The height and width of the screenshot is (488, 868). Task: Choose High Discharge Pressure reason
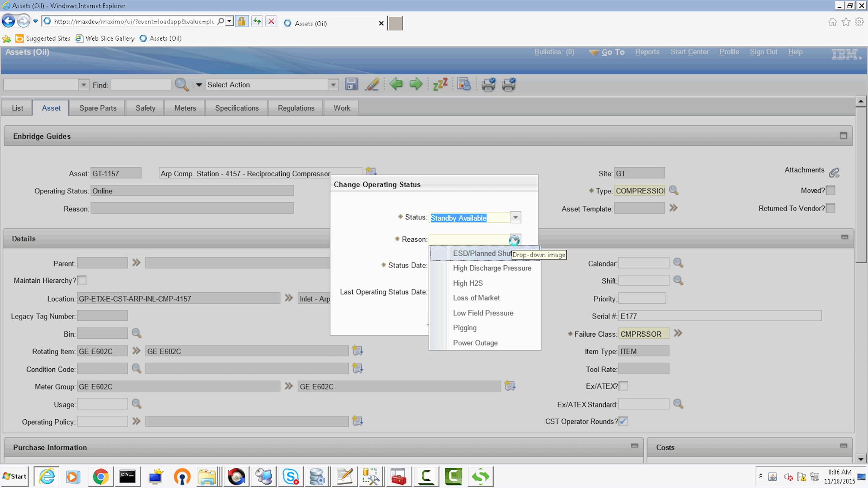tap(492, 268)
